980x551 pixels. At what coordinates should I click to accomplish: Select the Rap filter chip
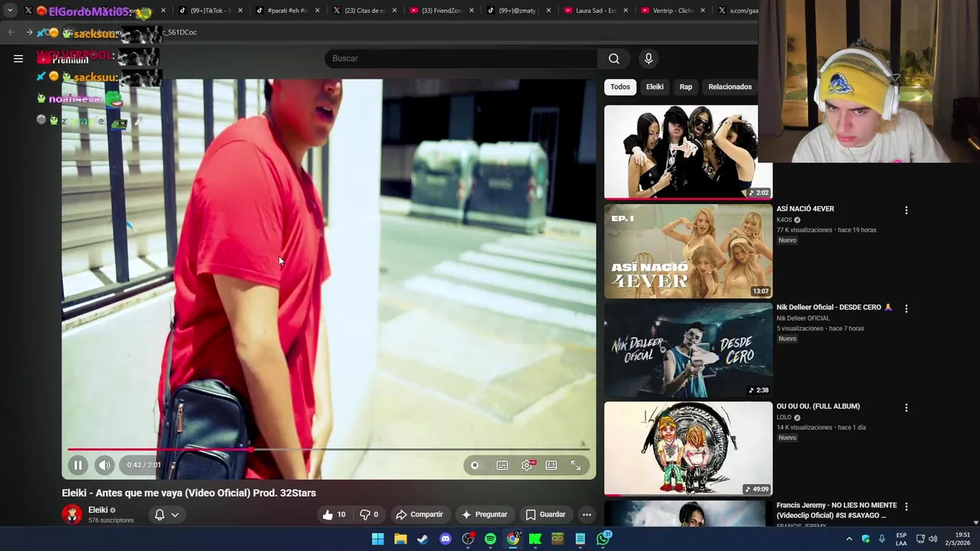tap(686, 86)
